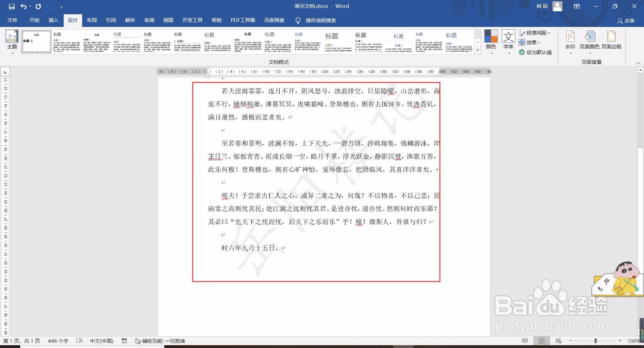Viewport: 644px width, 348px height.
Task: Click language indicator 中文(中国)
Action: tap(101, 341)
